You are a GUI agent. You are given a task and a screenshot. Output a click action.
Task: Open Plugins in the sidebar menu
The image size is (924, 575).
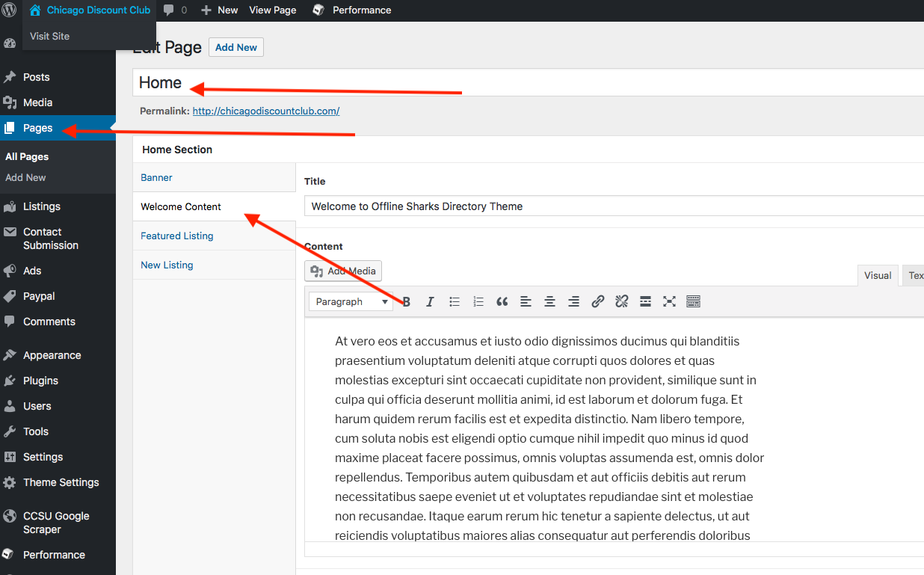(40, 381)
